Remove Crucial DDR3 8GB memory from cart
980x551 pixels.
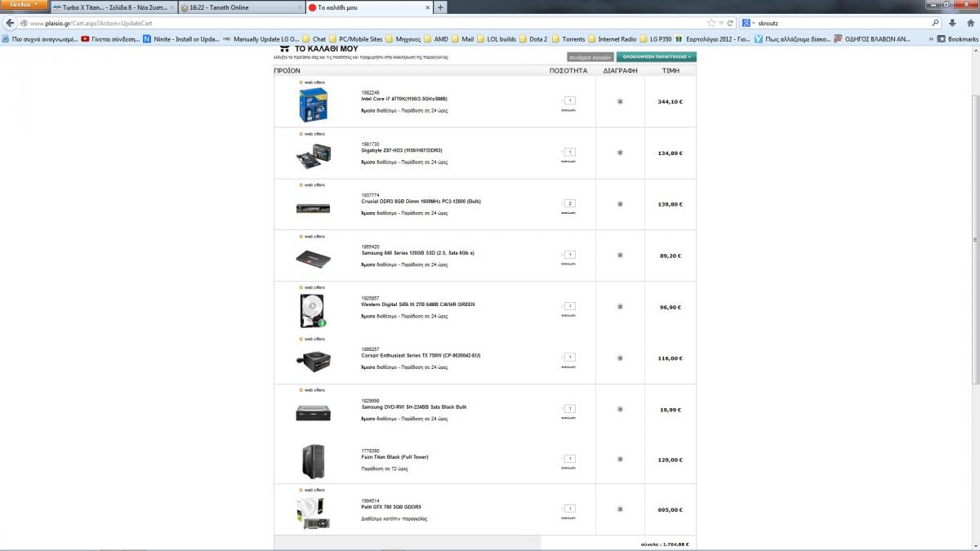tap(620, 204)
